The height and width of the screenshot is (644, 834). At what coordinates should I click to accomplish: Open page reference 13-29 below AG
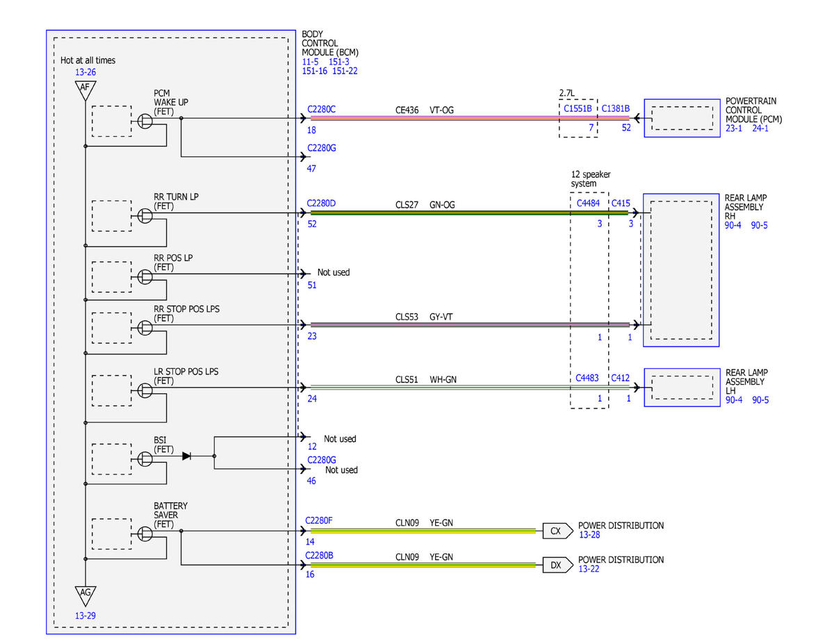click(85, 616)
